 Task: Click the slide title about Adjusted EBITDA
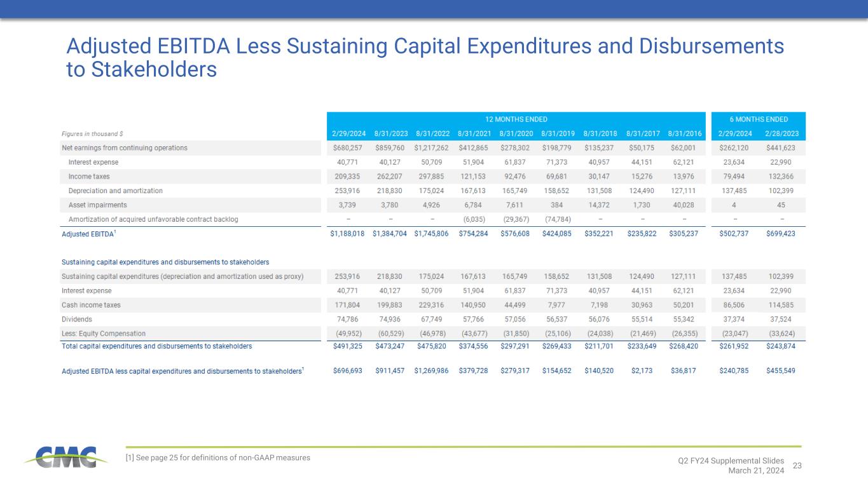pos(425,57)
